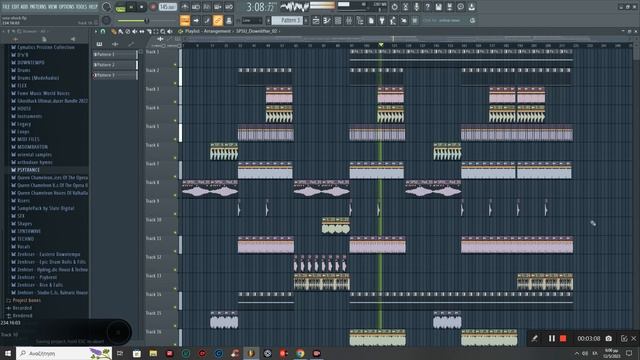This screenshot has width=640, height=360.
Task: Stop the screen recording with red square
Action: tap(563, 338)
